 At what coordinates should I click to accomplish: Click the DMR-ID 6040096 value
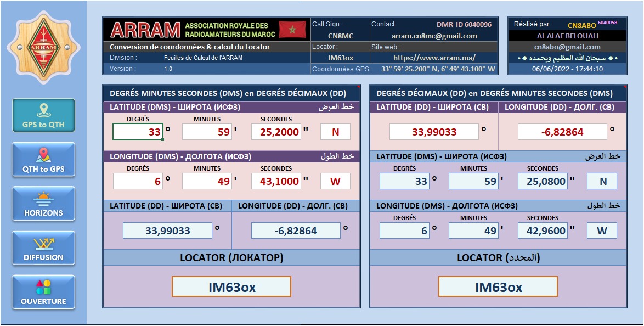click(x=464, y=24)
